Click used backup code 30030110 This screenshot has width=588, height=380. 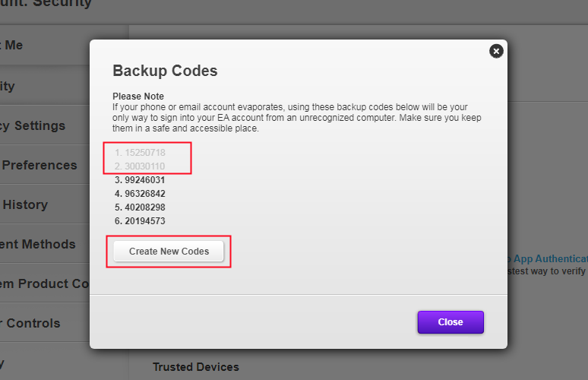click(x=140, y=166)
